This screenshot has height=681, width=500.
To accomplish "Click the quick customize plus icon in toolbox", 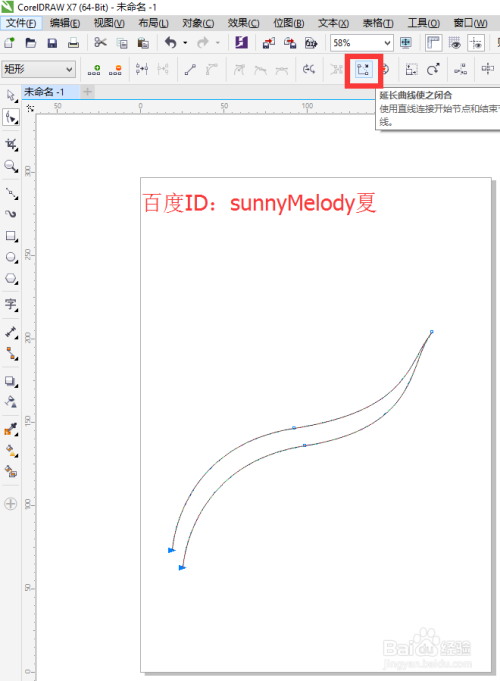I will tap(10, 504).
